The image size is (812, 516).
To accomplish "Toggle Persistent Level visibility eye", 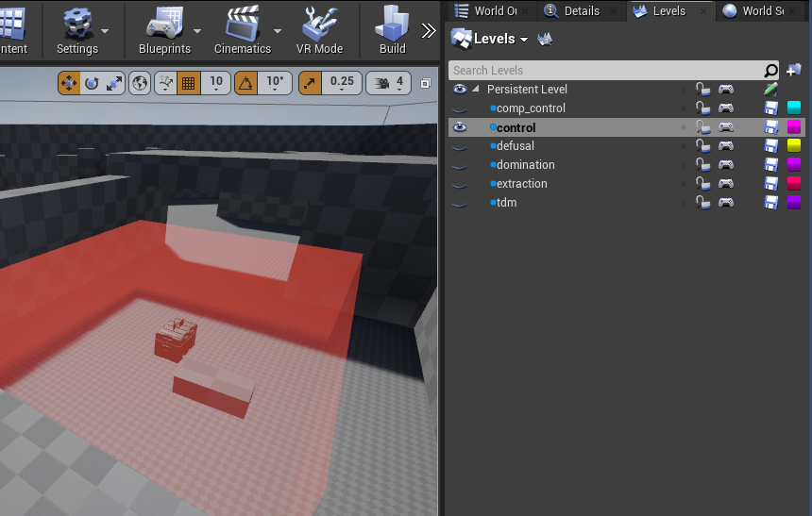I will tap(459, 89).
